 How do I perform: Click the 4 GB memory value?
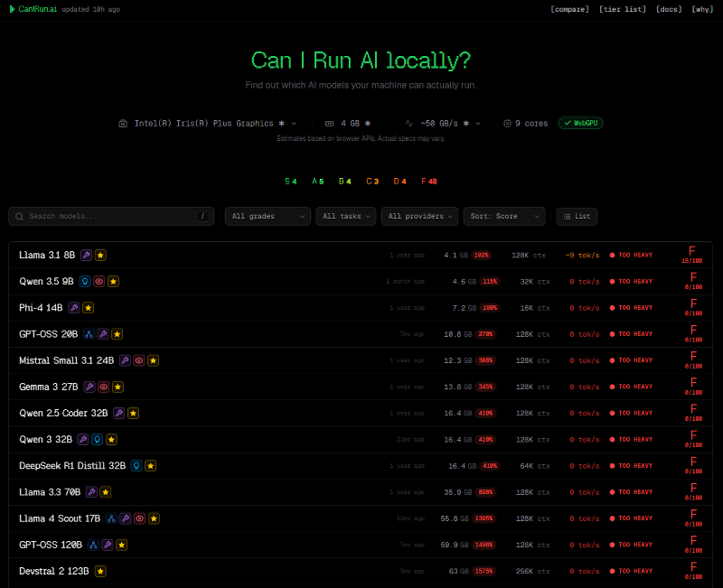(355, 124)
